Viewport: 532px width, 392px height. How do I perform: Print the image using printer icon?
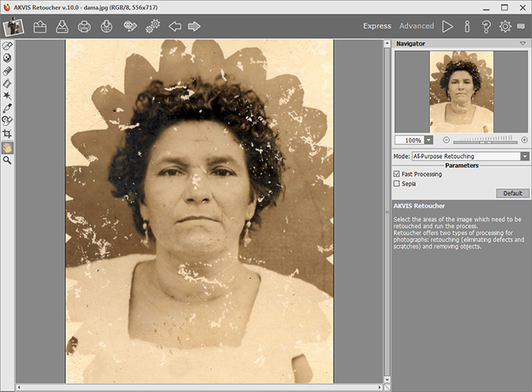(x=84, y=27)
